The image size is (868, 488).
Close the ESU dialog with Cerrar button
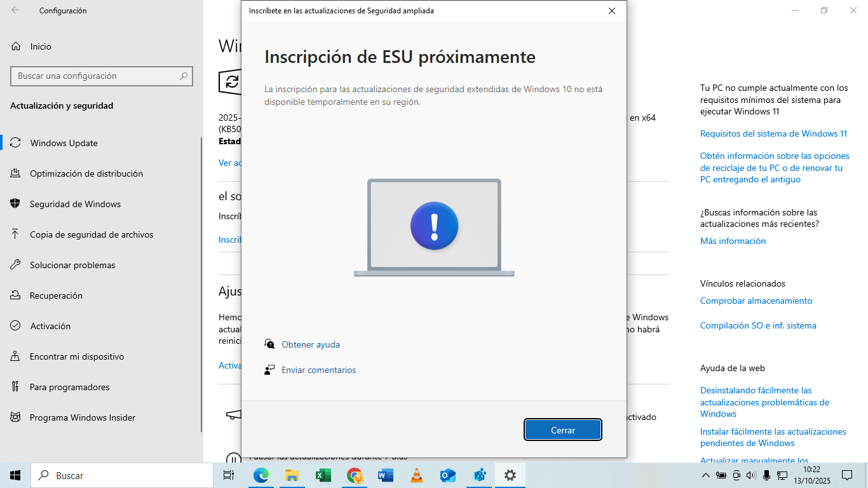click(563, 430)
